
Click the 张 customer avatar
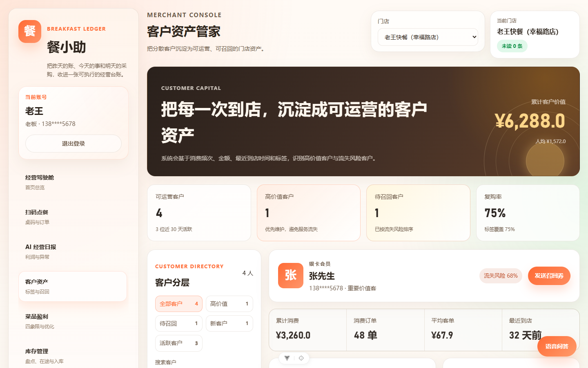point(291,276)
